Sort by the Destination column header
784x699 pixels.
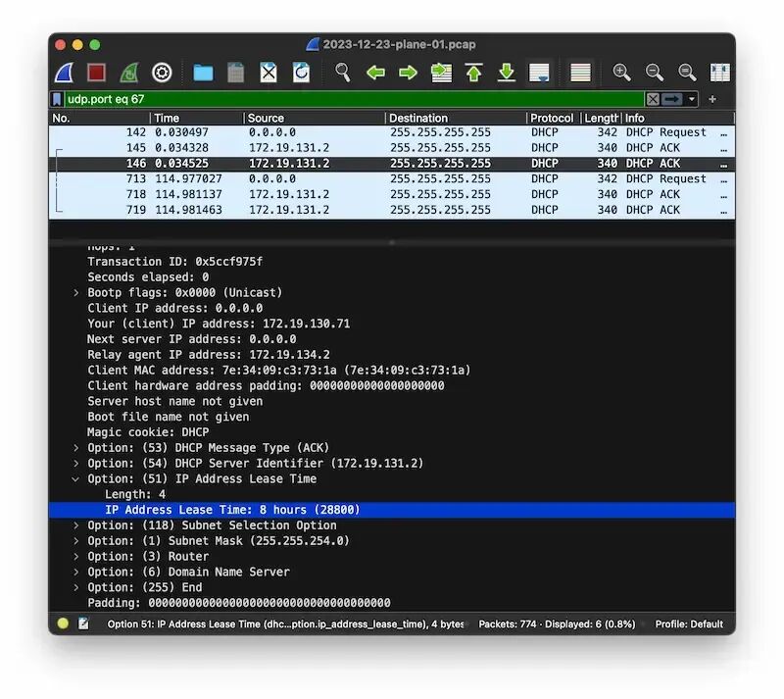pos(456,118)
